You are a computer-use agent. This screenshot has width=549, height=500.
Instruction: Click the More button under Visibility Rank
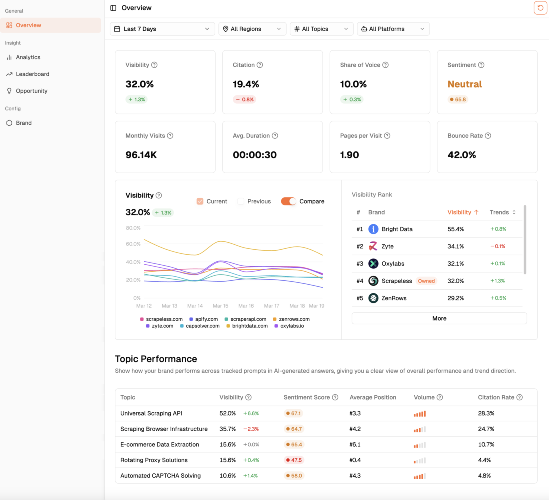pos(439,318)
